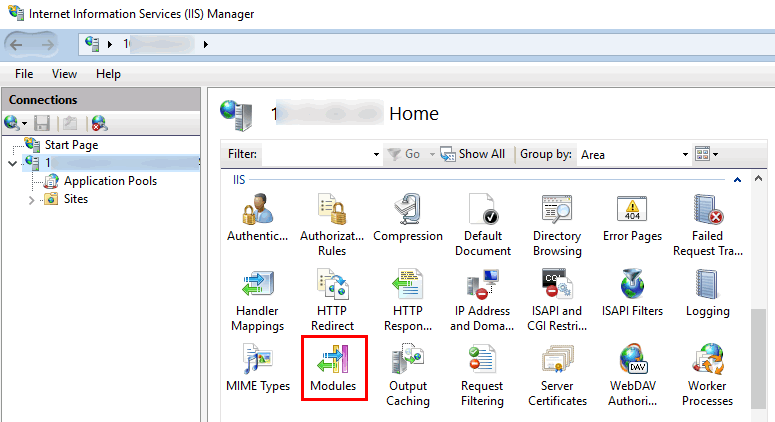Click the Back navigation button
The image size is (775, 422).
click(16, 45)
